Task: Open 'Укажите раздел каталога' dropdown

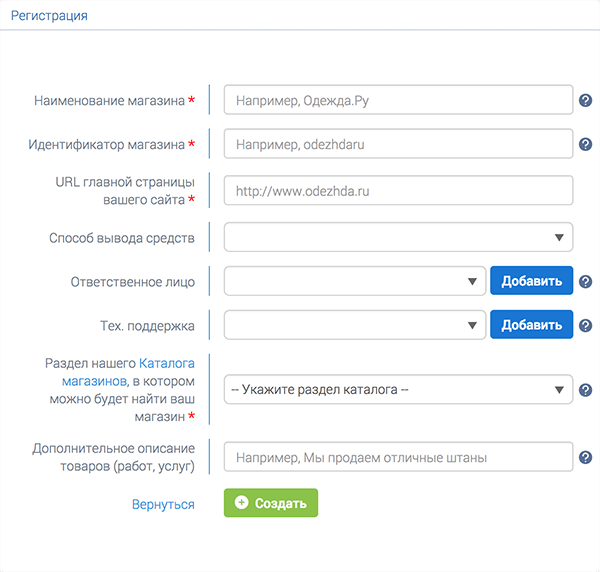Action: point(398,389)
